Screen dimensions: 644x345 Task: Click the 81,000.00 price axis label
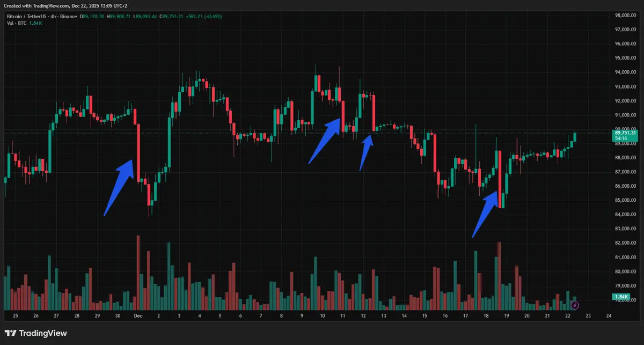(626, 258)
